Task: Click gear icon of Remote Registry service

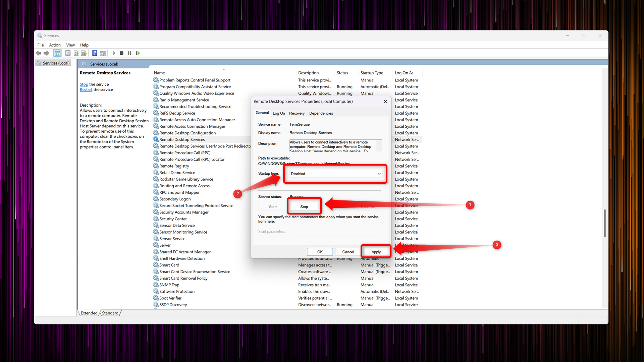Action: pos(156,166)
